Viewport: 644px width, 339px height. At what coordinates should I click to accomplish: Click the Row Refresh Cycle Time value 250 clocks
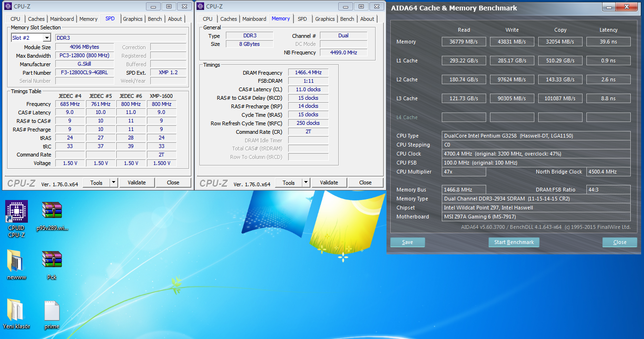click(308, 123)
